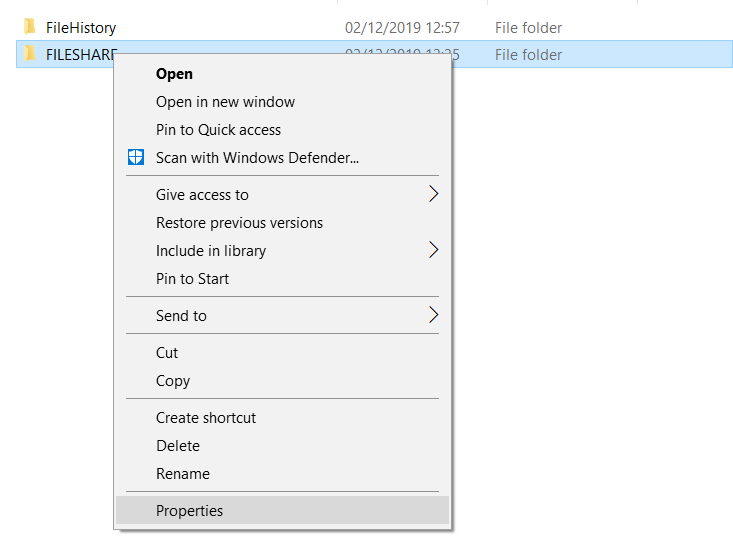Expand the Include in library submenu arrow
Viewport: 733px width, 536px height.
(433, 250)
